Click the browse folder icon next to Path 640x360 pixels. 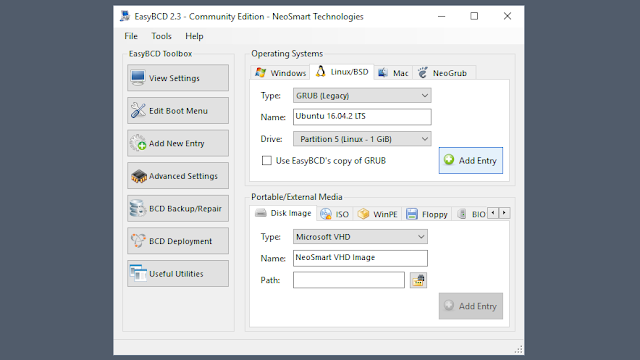418,280
